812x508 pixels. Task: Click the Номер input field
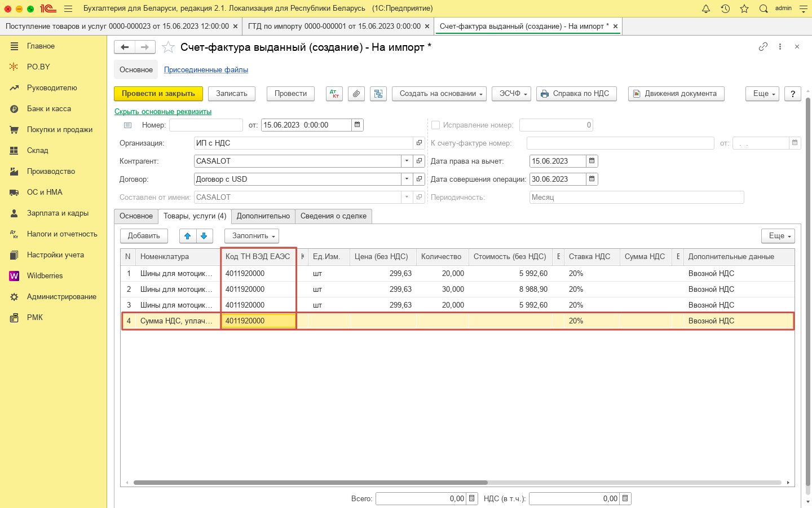[x=206, y=125]
